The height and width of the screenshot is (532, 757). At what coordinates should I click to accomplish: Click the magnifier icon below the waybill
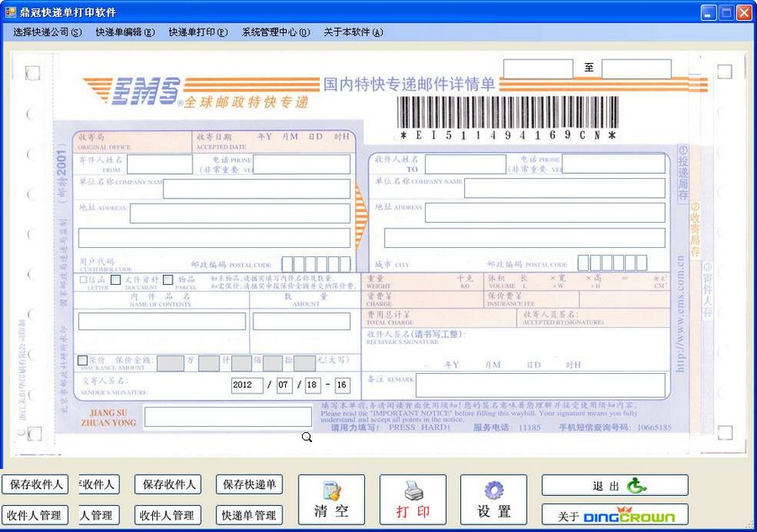tap(306, 437)
